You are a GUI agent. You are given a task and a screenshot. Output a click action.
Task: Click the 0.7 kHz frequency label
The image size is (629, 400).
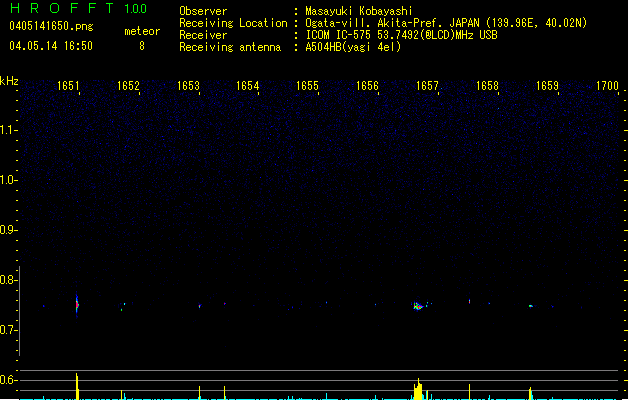[x=8, y=330]
